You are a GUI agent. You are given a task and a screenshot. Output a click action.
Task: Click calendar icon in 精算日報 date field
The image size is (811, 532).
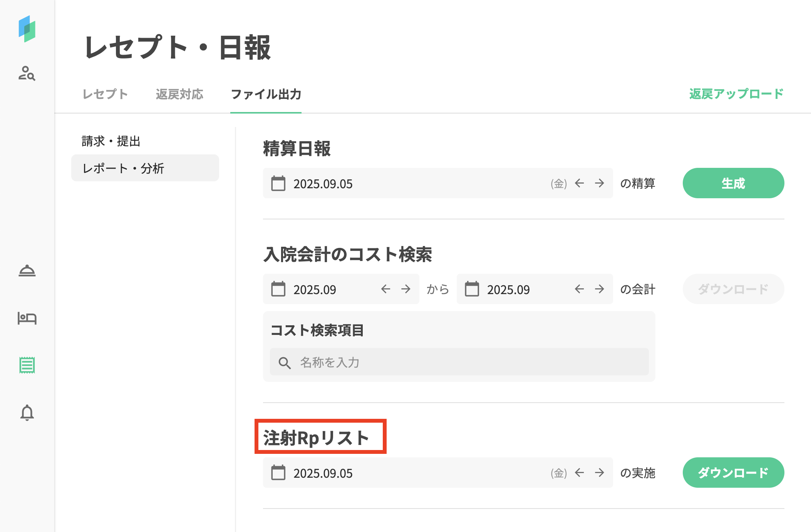[x=278, y=183]
